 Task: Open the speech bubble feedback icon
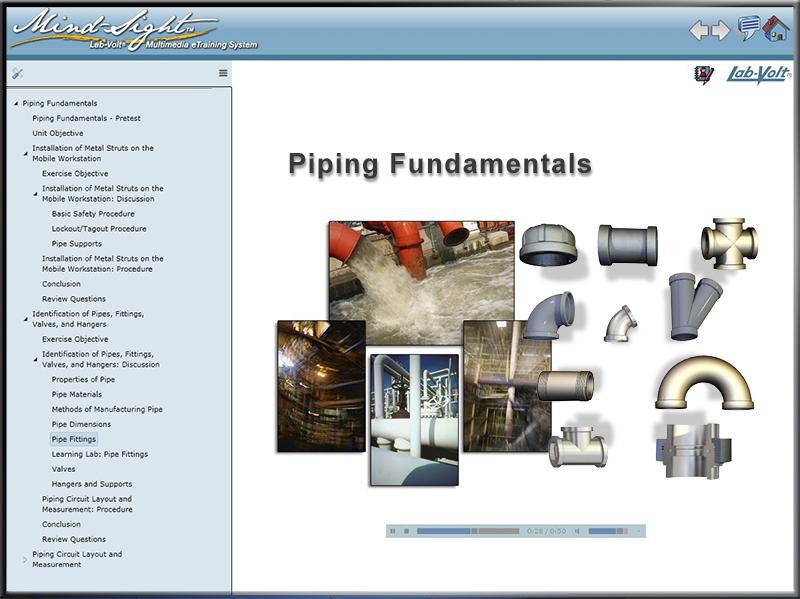750,27
